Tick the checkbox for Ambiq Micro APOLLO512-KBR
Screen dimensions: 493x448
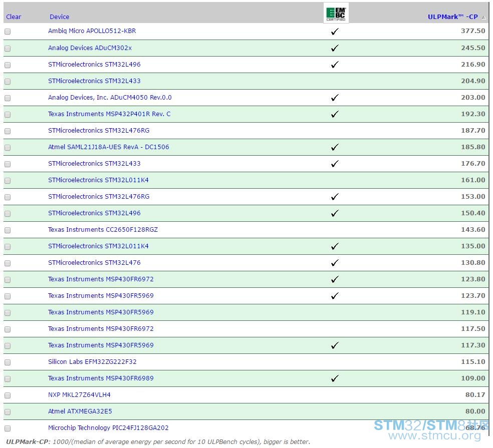click(8, 32)
